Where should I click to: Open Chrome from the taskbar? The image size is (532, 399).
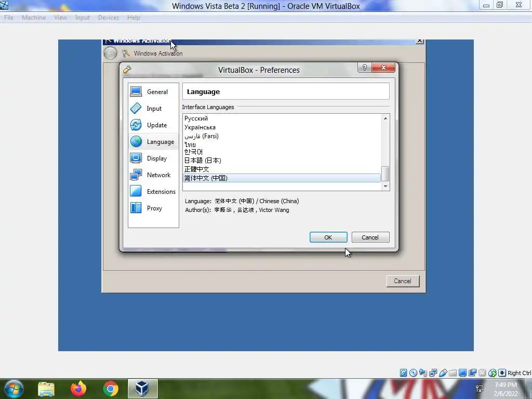(x=111, y=389)
